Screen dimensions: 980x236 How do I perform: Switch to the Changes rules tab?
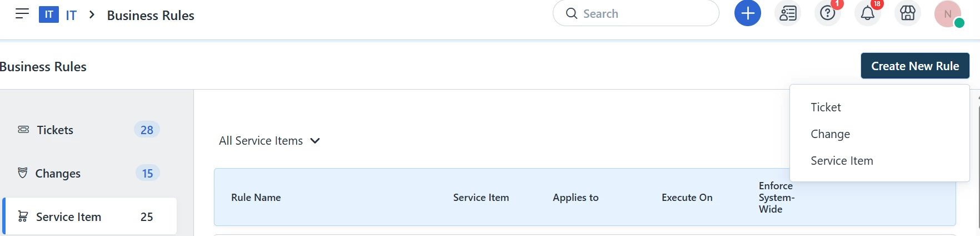pos(89,173)
